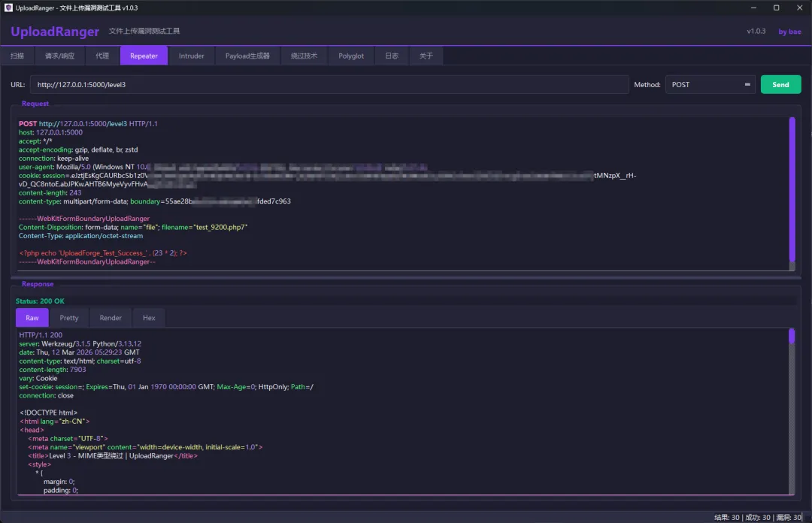Click the <!DOCTYPE html> line in response
This screenshot has width=812, height=523.
tap(48, 413)
